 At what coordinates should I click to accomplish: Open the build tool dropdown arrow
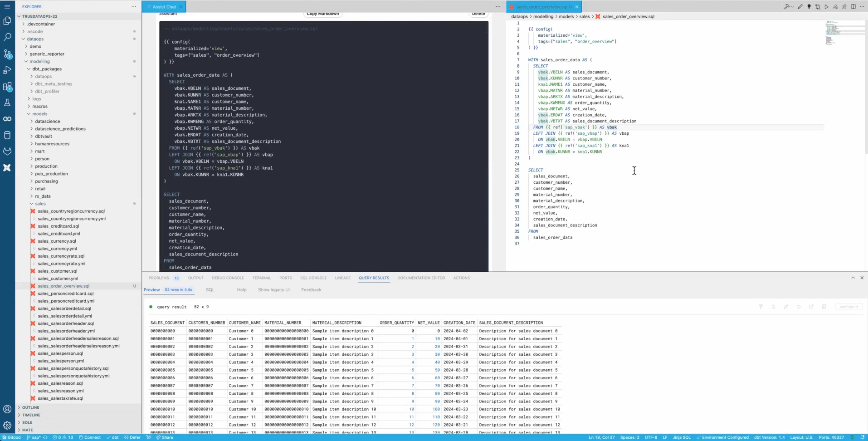coord(793,7)
